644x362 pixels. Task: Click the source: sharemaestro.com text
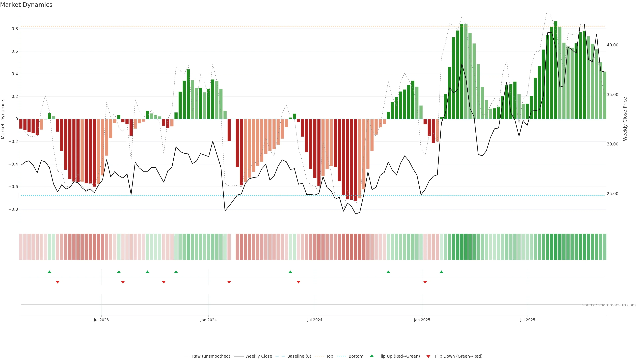coord(609,305)
